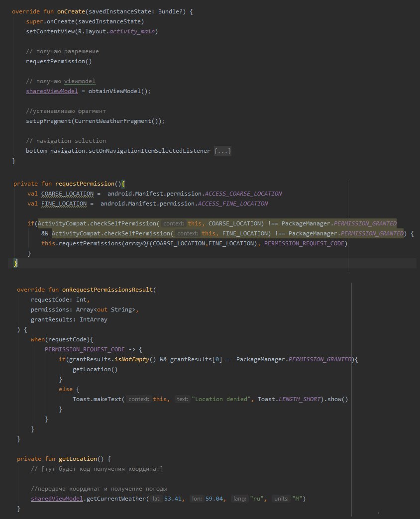Click the else keyword

[x=66, y=389]
